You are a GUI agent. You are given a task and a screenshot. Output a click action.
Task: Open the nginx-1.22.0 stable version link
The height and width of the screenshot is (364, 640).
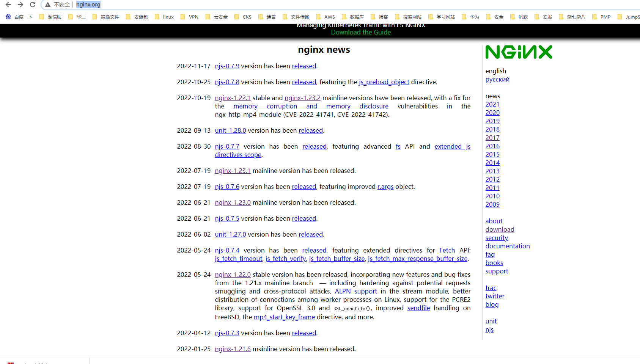(x=233, y=275)
